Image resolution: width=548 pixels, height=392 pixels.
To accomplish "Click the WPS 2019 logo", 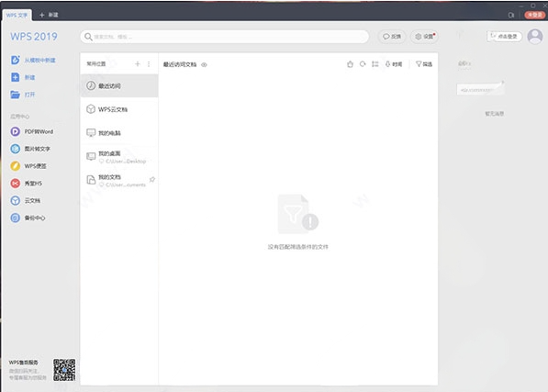I will pos(34,37).
